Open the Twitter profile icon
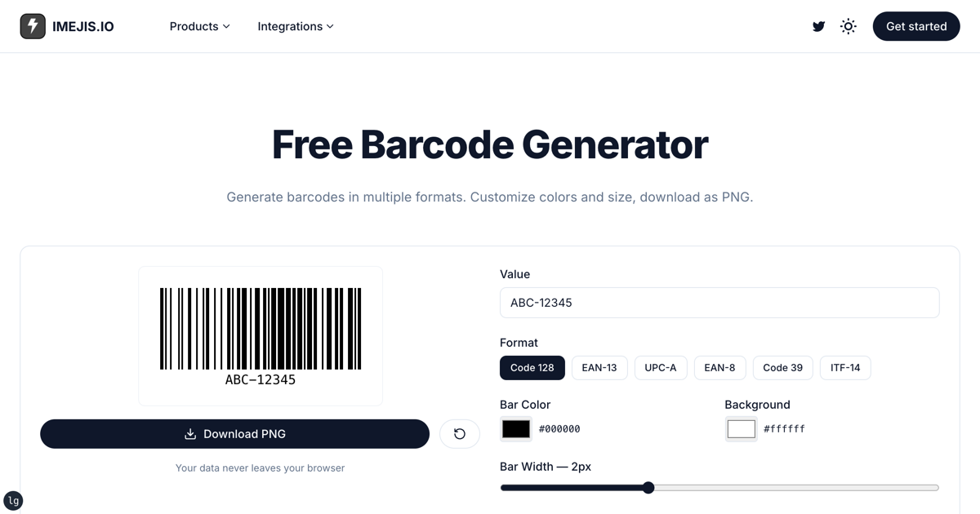This screenshot has height=514, width=980. pos(818,26)
